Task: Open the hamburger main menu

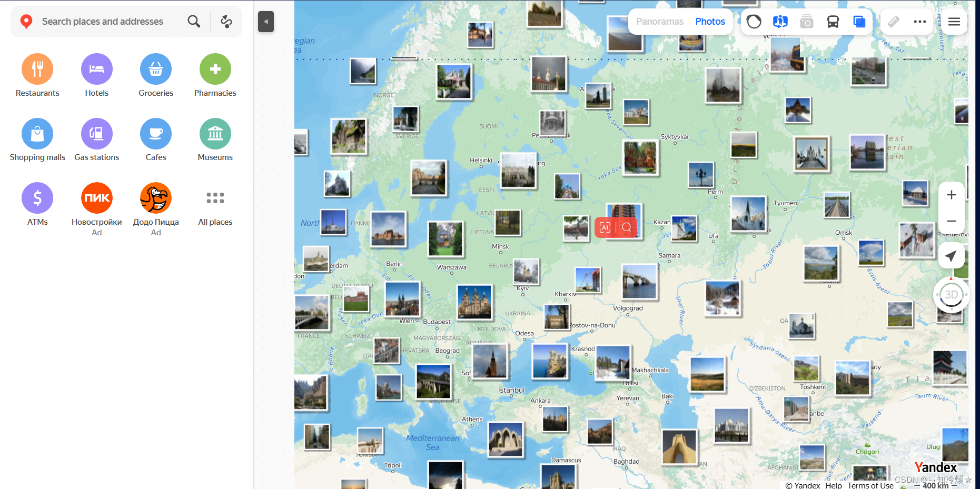Action: 954,22
